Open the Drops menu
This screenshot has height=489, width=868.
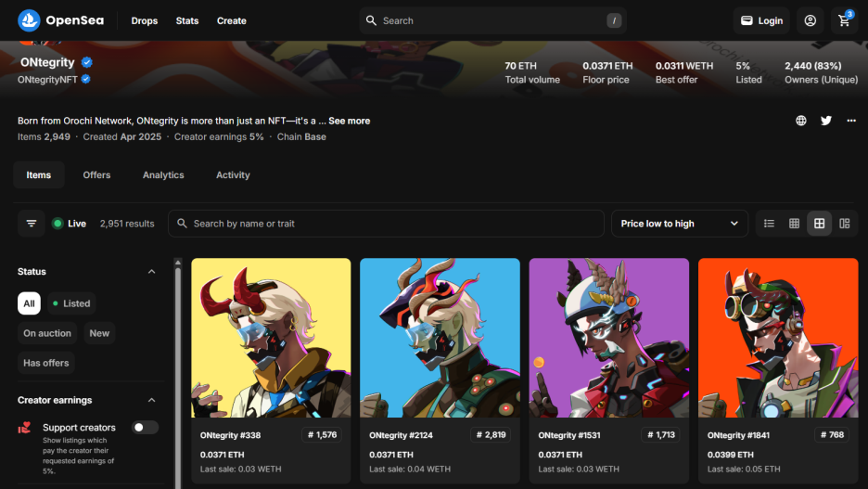[145, 20]
